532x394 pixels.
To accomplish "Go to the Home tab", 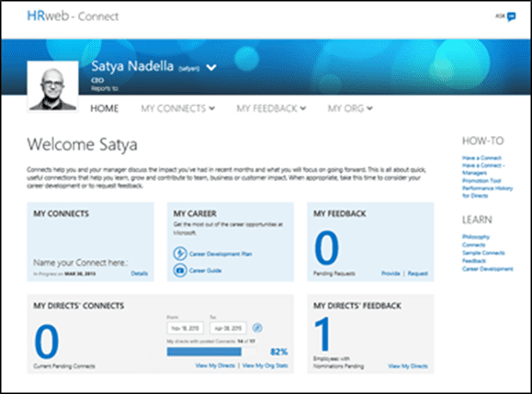I will tap(105, 108).
